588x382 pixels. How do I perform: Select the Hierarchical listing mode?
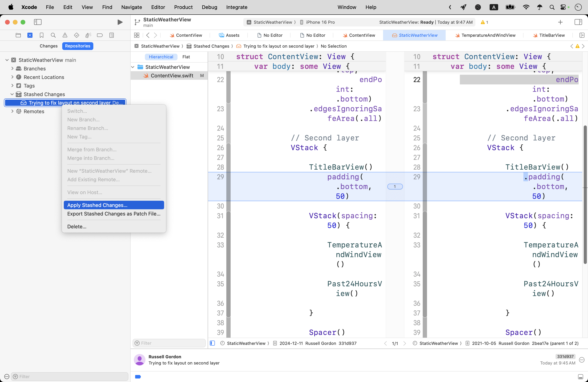[161, 57]
